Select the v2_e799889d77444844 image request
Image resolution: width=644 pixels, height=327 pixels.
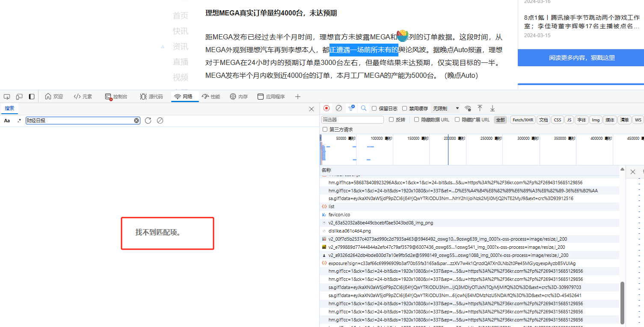pyautogui.click(x=469, y=247)
